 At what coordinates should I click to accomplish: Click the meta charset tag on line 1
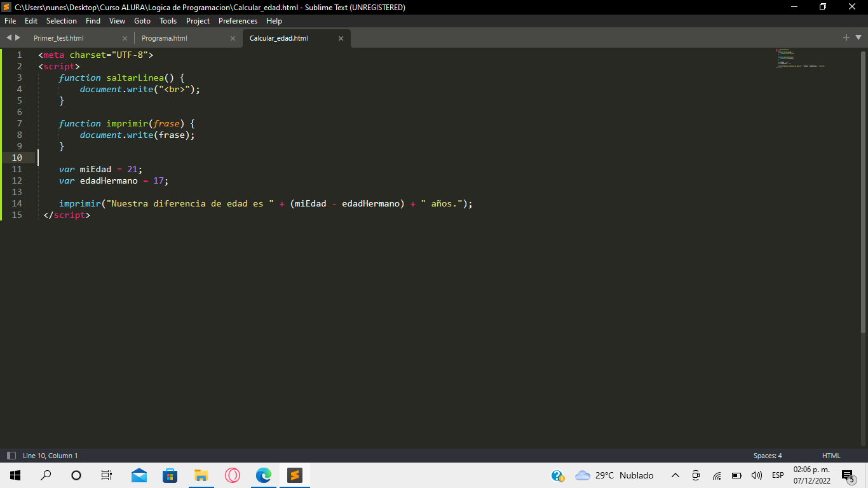tap(95, 55)
